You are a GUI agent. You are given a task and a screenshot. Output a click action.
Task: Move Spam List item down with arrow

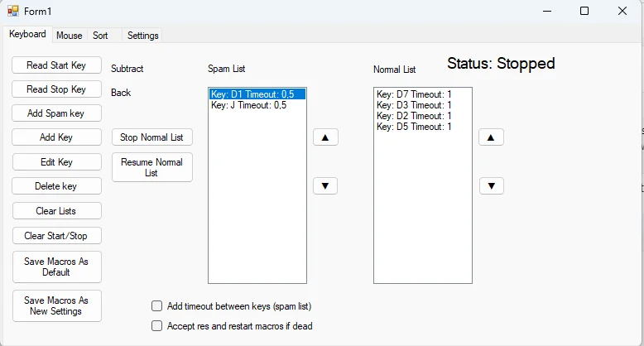(325, 185)
